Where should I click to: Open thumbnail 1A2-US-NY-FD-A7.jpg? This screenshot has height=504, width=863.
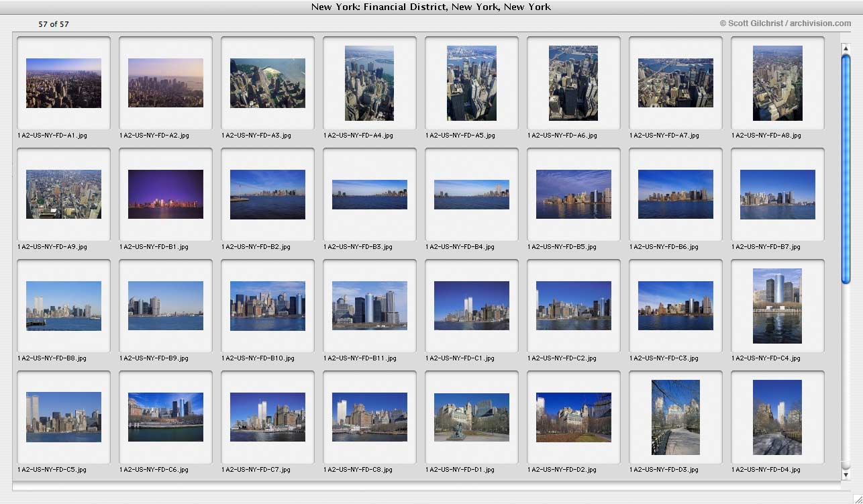click(676, 83)
